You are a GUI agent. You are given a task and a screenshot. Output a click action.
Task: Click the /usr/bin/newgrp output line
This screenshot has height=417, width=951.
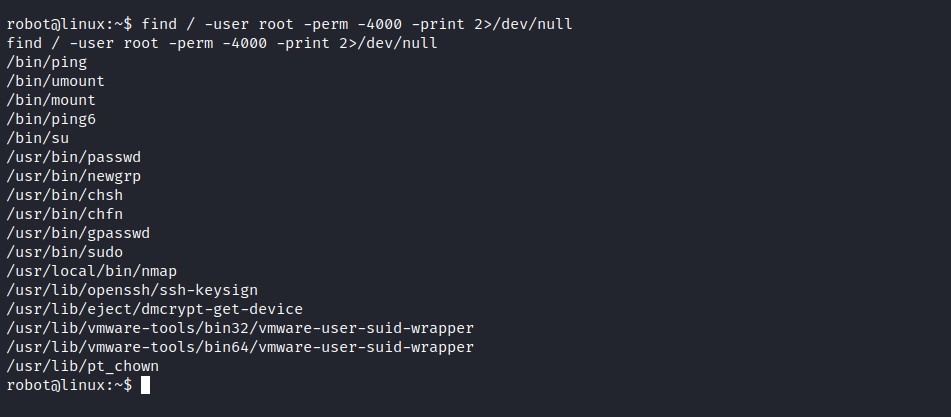point(73,176)
